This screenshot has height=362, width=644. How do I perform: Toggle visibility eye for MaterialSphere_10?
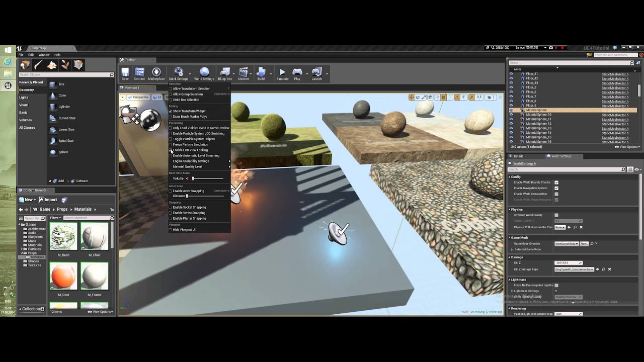[511, 115]
